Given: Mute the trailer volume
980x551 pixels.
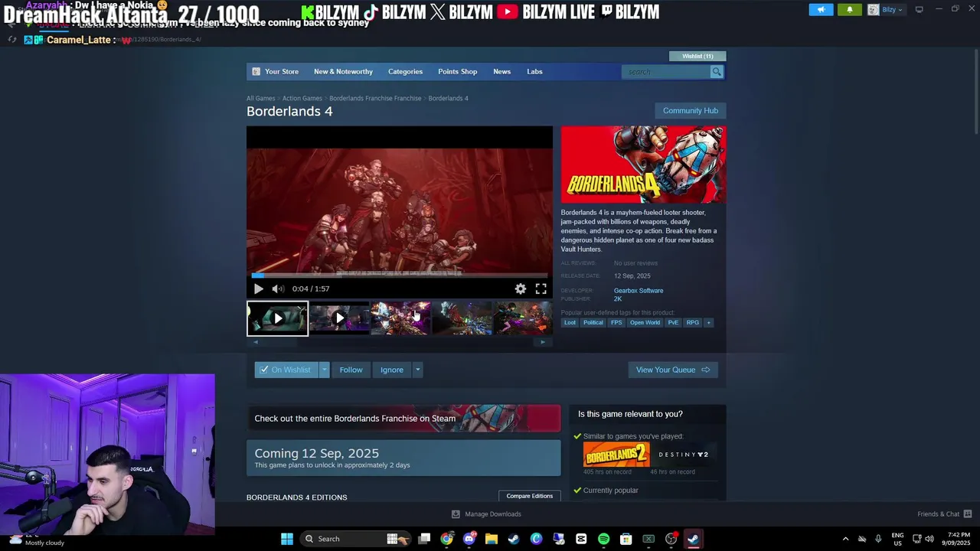Looking at the screenshot, I should tap(278, 289).
